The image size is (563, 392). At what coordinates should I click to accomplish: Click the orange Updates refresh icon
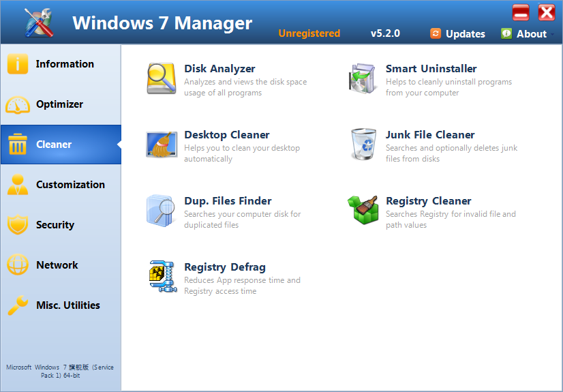[436, 33]
